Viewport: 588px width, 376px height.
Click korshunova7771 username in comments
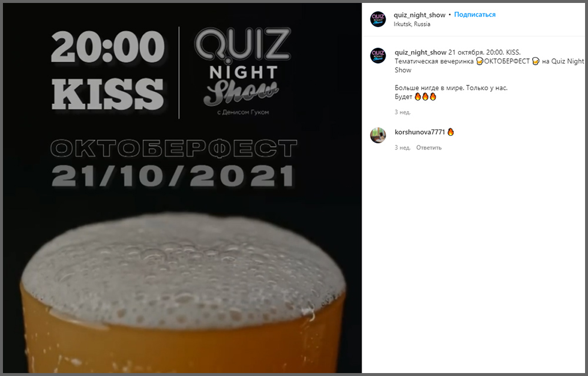pos(420,132)
